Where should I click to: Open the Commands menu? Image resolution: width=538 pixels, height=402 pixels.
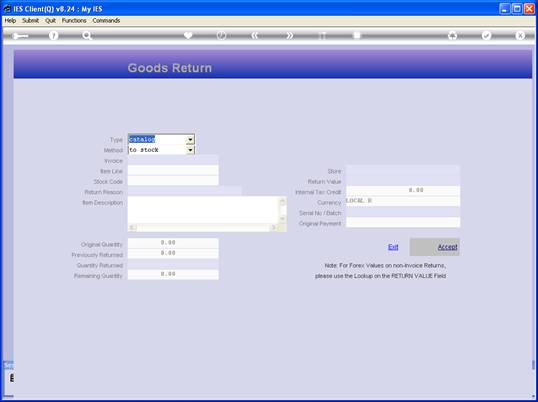(106, 21)
